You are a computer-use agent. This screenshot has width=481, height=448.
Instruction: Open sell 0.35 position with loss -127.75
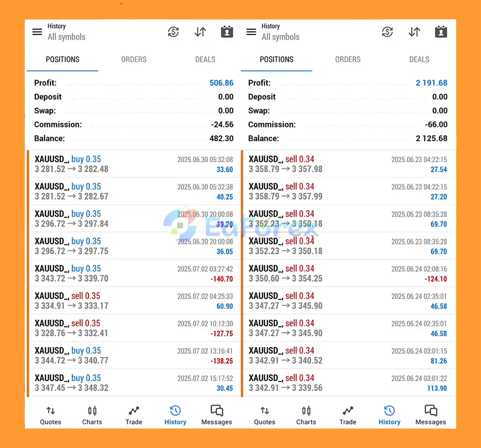tap(134, 329)
